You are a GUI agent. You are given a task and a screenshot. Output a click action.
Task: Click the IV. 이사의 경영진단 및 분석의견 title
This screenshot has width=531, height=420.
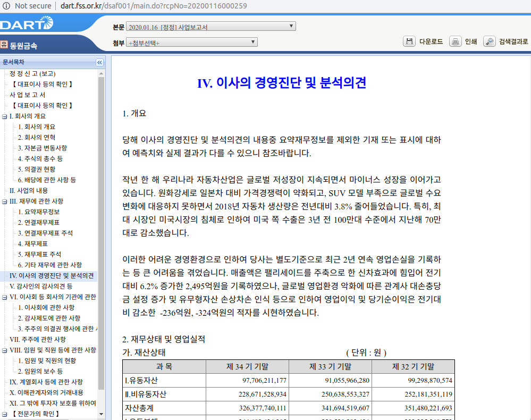[282, 82]
